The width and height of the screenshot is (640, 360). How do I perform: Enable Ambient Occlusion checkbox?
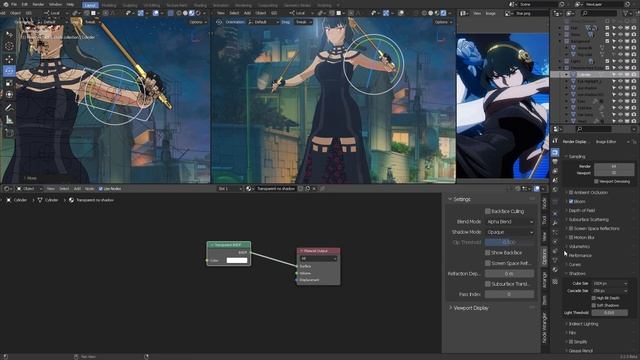(571, 192)
